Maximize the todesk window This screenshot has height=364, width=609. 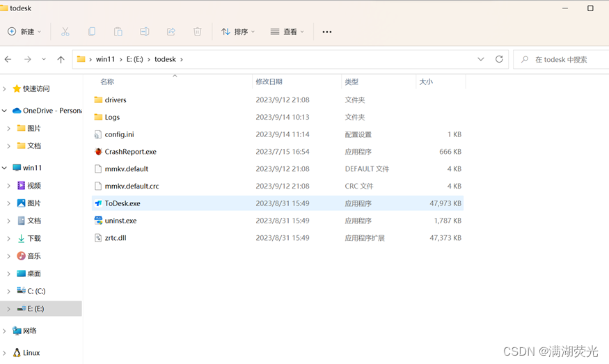pyautogui.click(x=590, y=8)
